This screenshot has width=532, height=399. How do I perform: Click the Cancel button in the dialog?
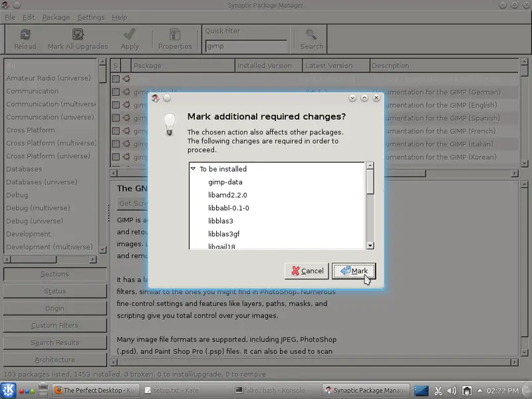click(x=307, y=271)
